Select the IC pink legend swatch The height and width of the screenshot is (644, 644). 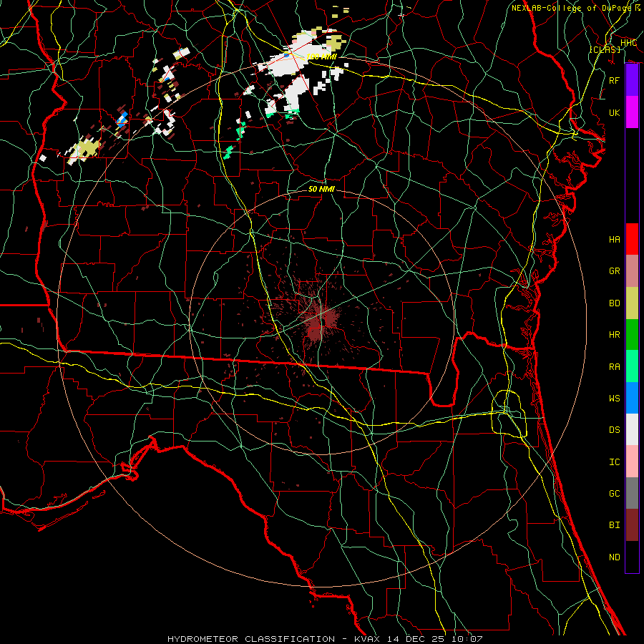pos(632,462)
